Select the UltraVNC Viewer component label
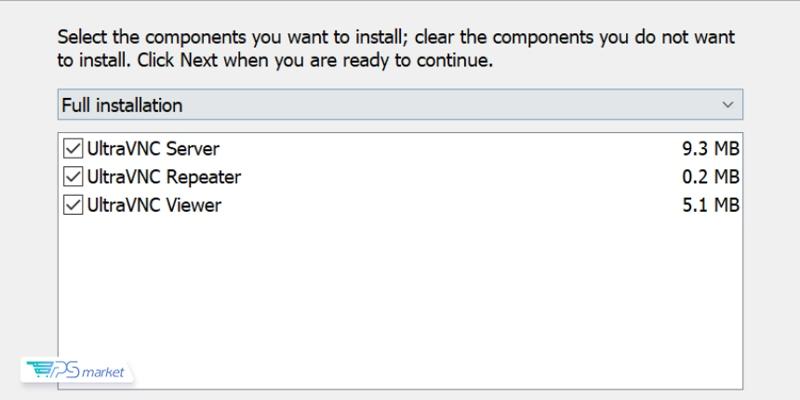800x400 pixels. 154,205
